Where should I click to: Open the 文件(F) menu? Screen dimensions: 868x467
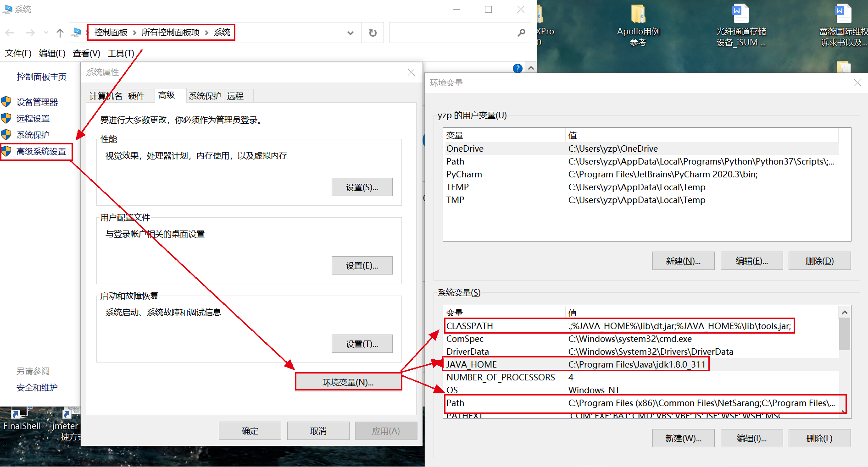click(x=18, y=54)
